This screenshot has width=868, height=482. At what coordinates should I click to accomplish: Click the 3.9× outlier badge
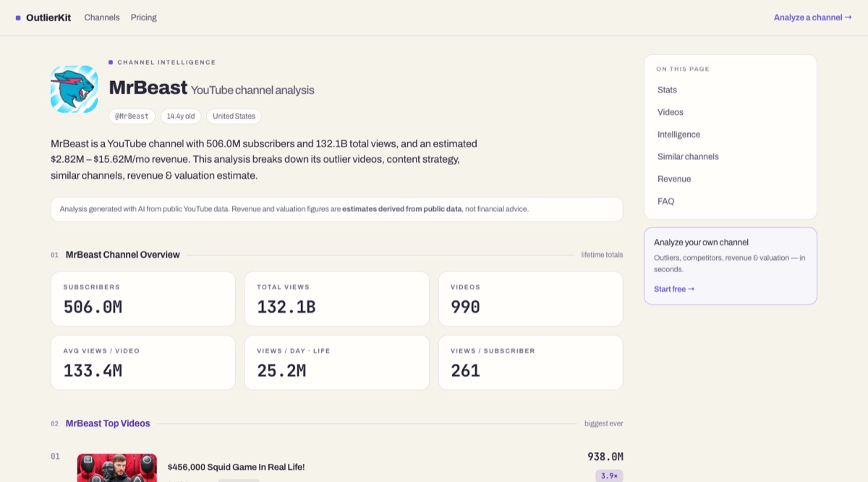pos(609,476)
